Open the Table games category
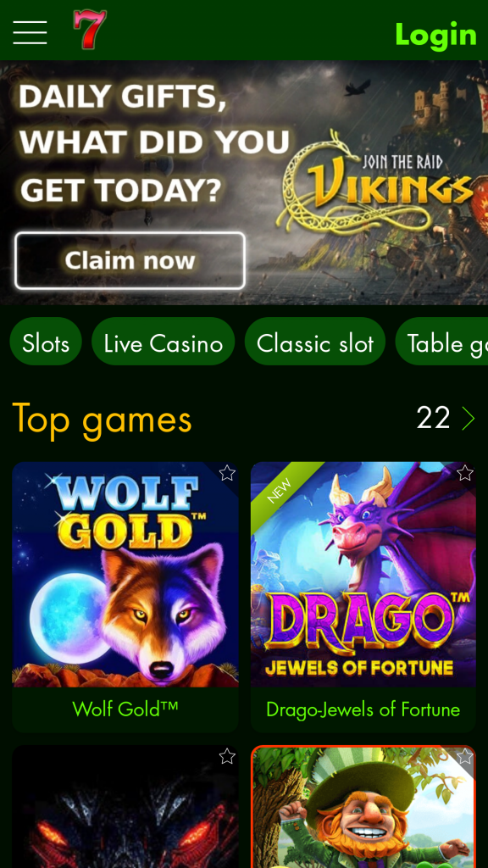 tap(441, 342)
